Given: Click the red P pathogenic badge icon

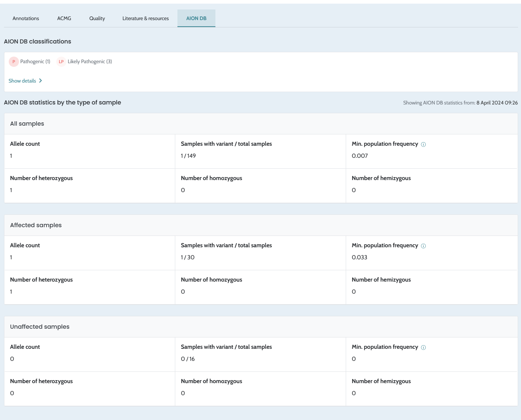Looking at the screenshot, I should coord(14,62).
